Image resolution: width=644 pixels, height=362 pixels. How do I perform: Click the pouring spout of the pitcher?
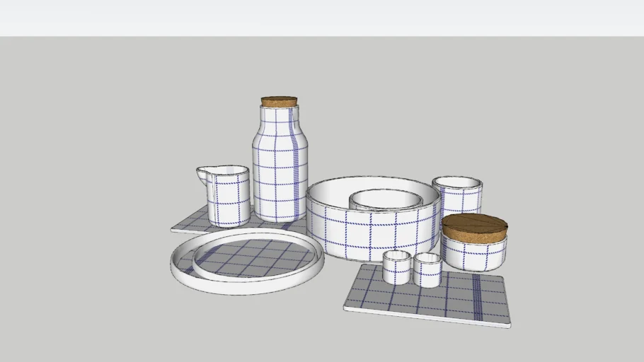[x=202, y=173]
